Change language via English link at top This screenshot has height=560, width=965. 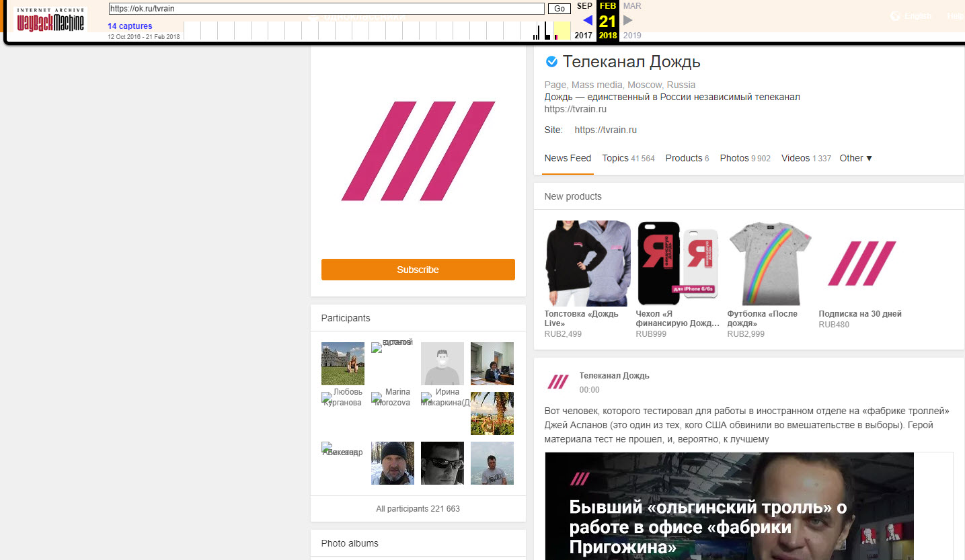[918, 16]
